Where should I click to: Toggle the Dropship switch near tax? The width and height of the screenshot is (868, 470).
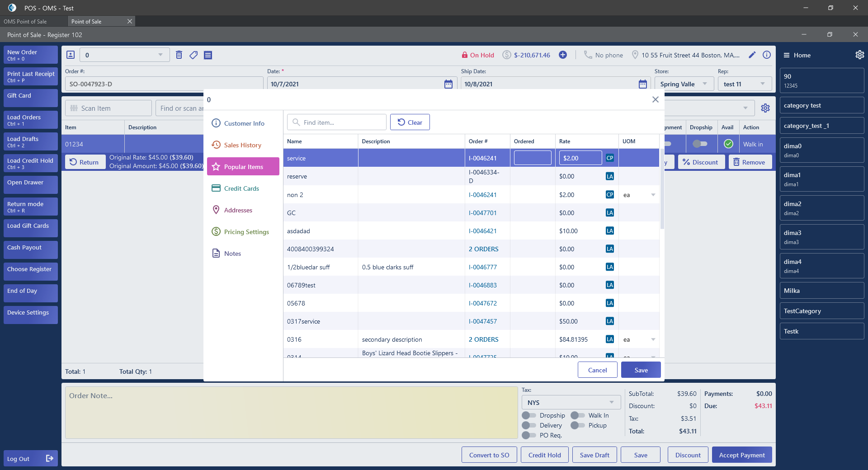click(528, 415)
